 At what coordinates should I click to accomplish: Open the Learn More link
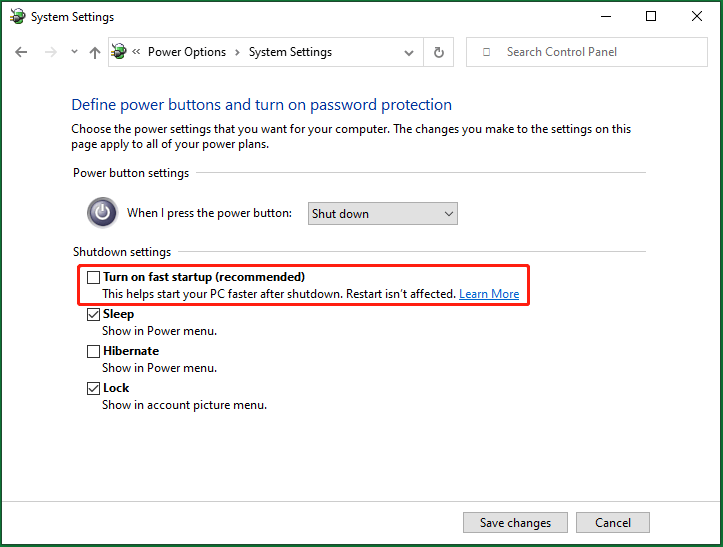pos(489,294)
